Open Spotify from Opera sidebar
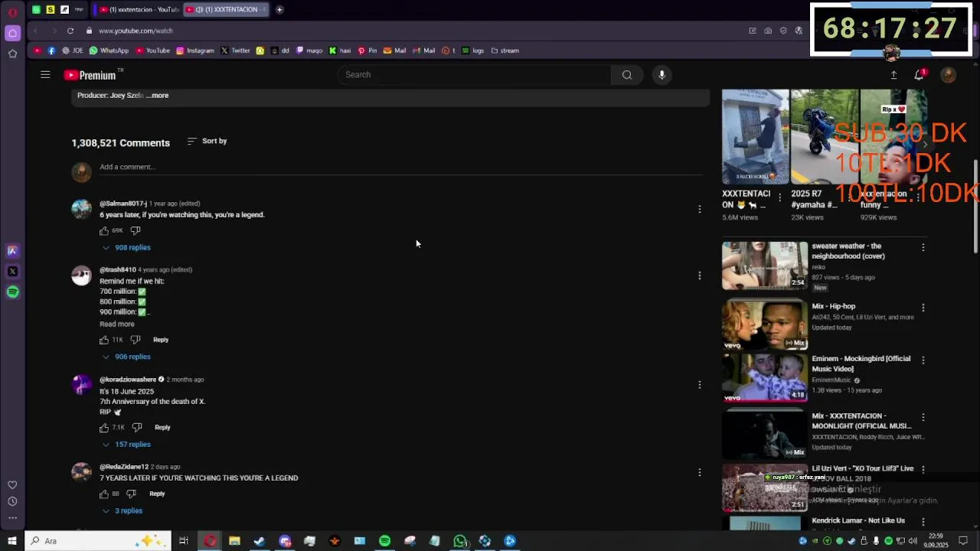This screenshot has height=551, width=980. pyautogui.click(x=12, y=292)
